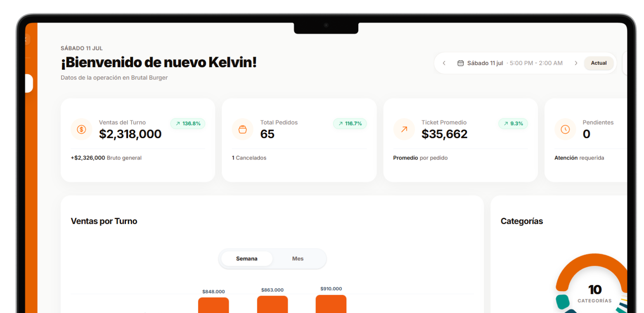Switch chart to Semana view
644x313 pixels.
pyautogui.click(x=247, y=259)
